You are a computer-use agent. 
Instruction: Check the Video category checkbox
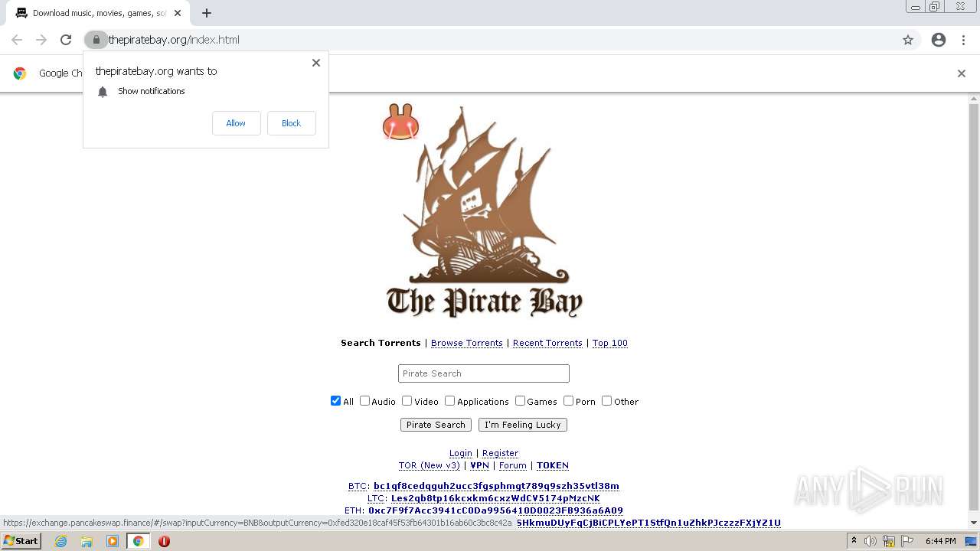click(x=407, y=401)
